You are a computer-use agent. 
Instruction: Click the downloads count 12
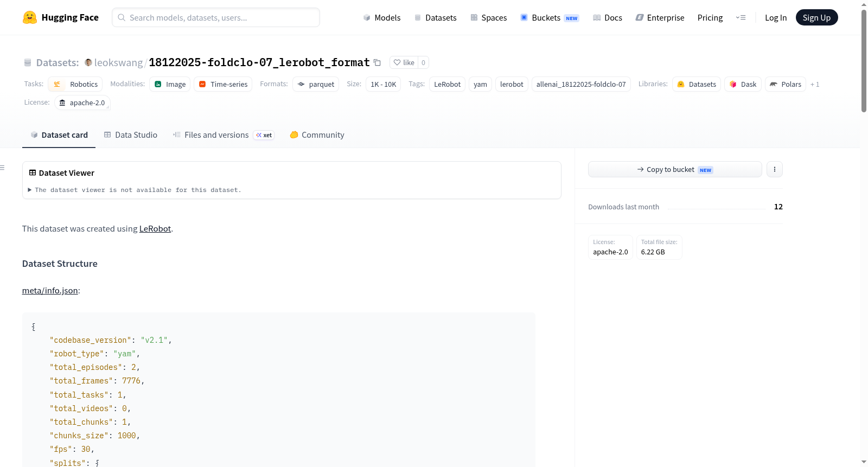click(778, 207)
